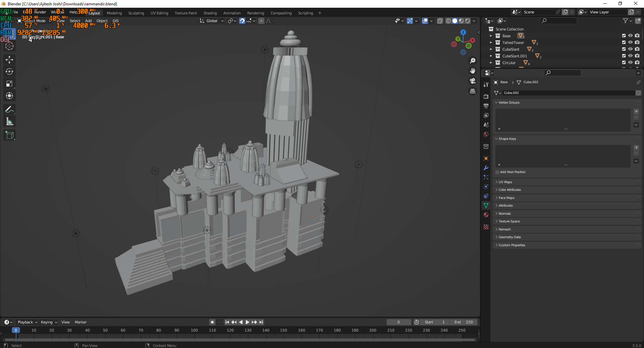
Task: Open Output properties tab
Action: 486,106
